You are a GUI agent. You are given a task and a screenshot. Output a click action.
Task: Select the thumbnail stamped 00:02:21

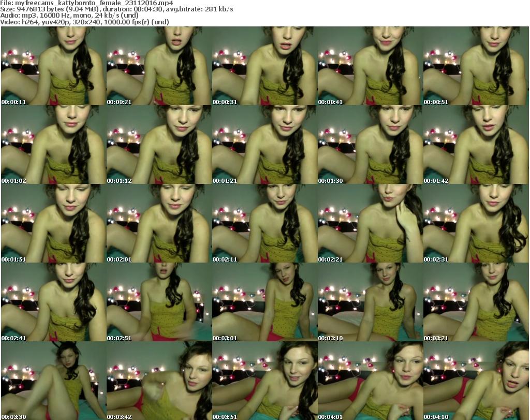coord(371,223)
